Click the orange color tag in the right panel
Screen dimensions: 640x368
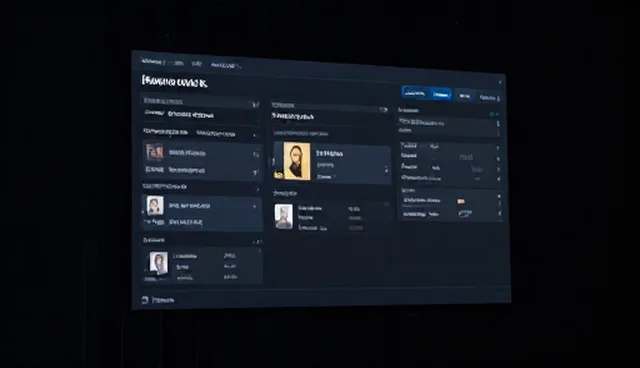461,201
